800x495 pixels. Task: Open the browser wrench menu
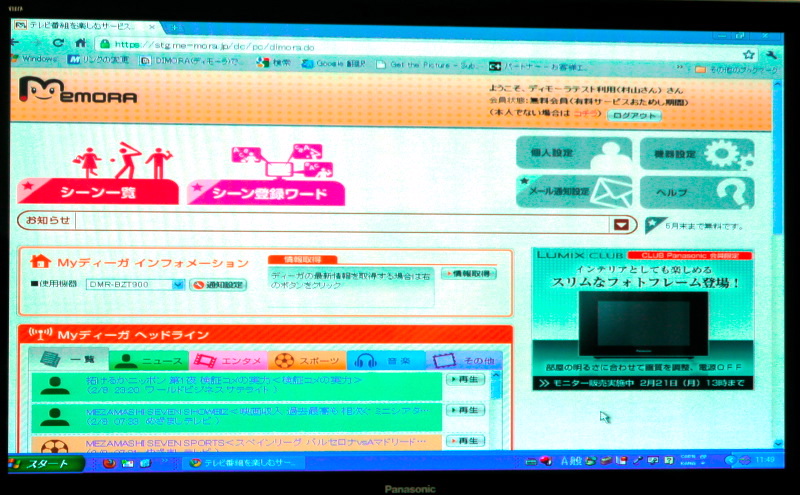tap(771, 55)
